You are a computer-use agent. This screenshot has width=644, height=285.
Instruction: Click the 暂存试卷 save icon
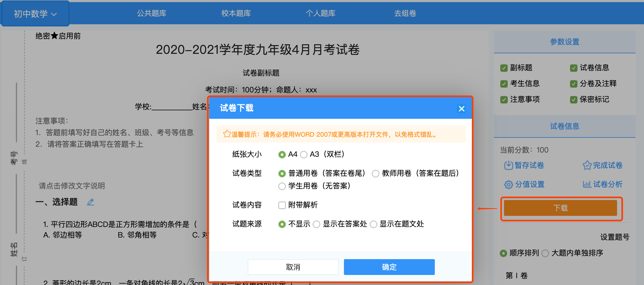coord(508,165)
